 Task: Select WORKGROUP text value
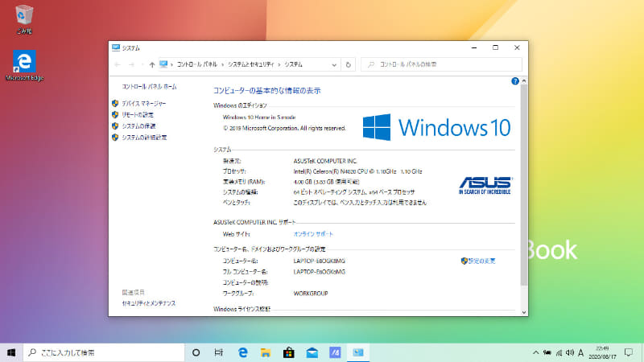[x=311, y=294]
